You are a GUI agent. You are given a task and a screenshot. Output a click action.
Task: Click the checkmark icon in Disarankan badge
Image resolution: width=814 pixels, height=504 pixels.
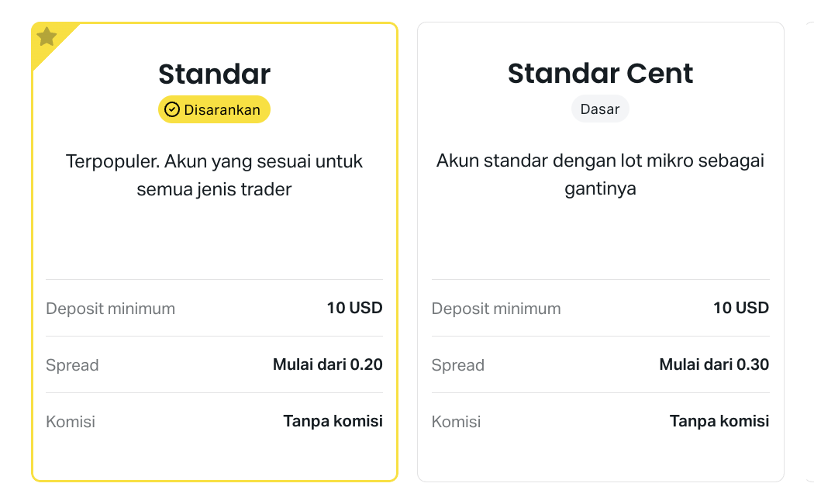click(x=172, y=109)
